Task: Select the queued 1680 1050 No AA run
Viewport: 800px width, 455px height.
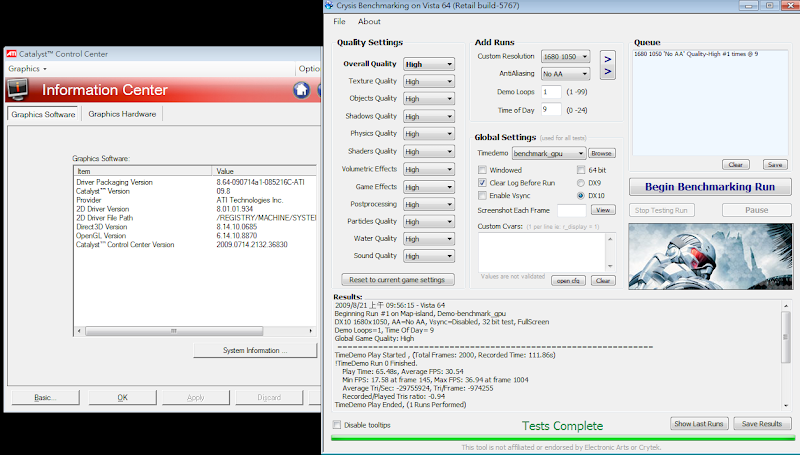Action: [x=696, y=54]
